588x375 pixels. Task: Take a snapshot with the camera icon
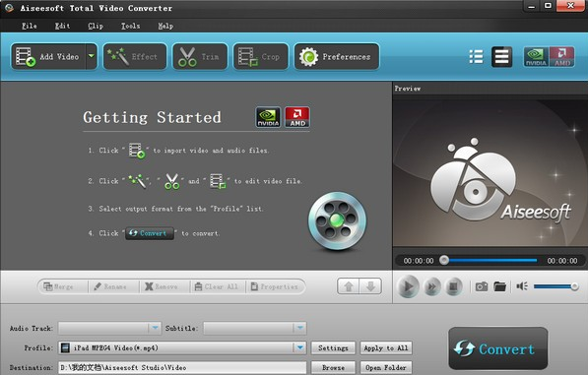coord(482,287)
